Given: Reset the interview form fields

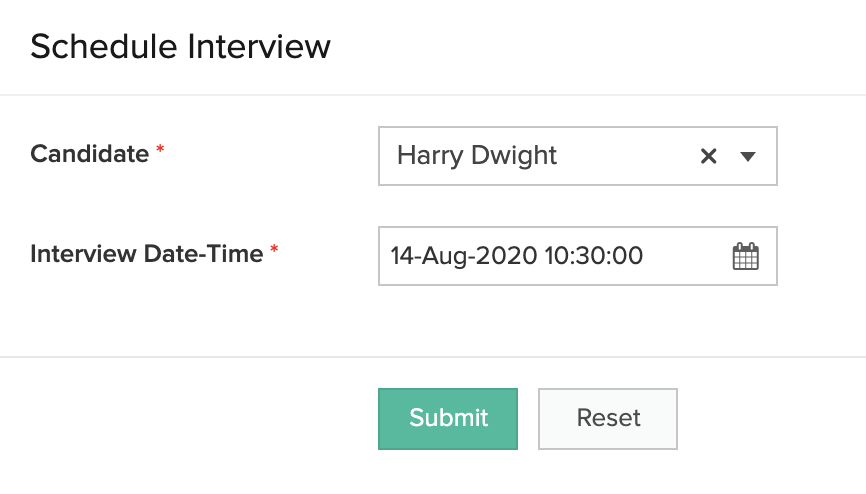Looking at the screenshot, I should click(608, 418).
